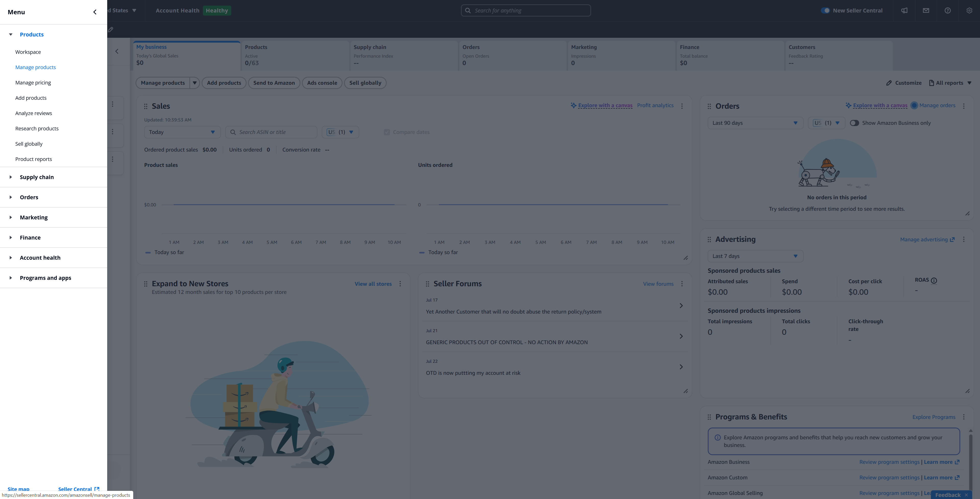Grab the Sales card drag handle
The width and height of the screenshot is (980, 499).
pos(146,106)
